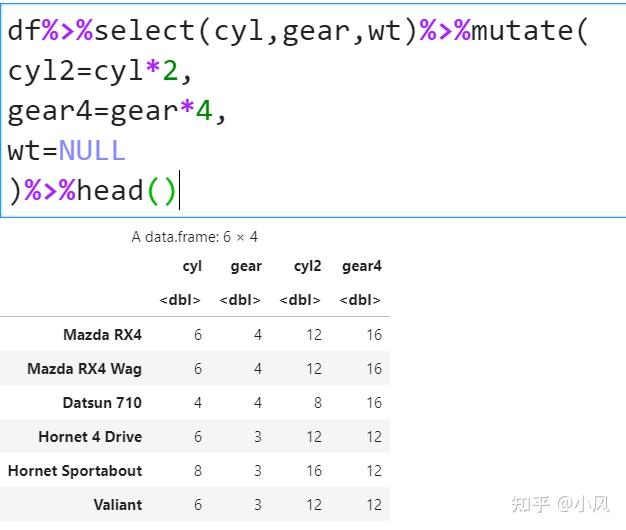Image resolution: width=626 pixels, height=530 pixels.
Task: Select the Valiant row label
Action: point(118,504)
